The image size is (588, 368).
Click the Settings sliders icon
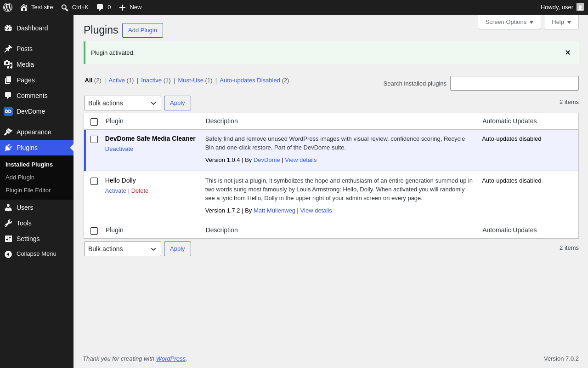coord(8,239)
